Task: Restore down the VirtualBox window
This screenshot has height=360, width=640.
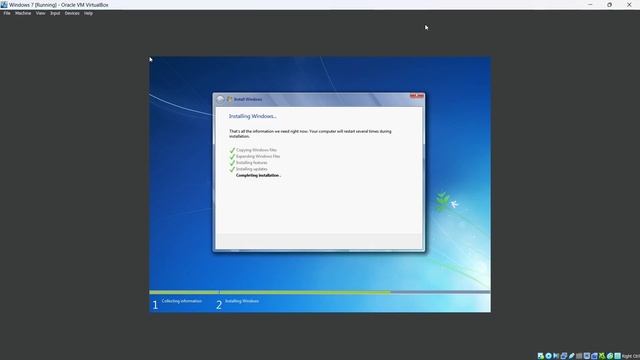Action: pyautogui.click(x=609, y=4)
